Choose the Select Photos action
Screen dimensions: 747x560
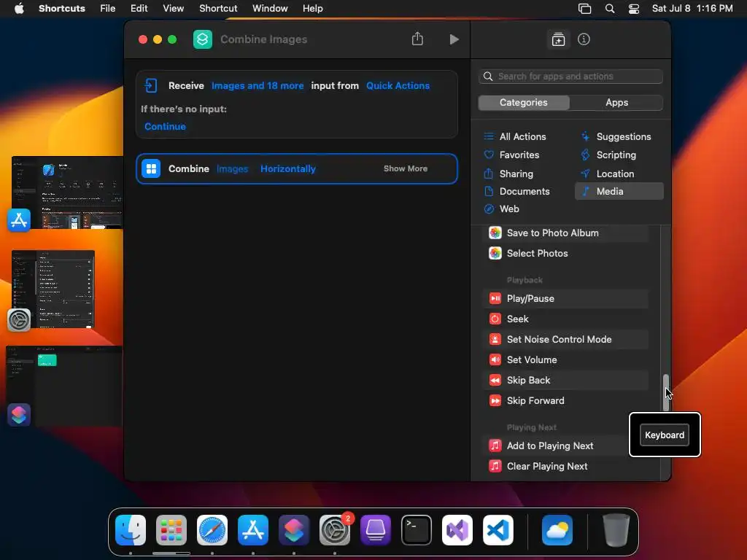click(565, 253)
